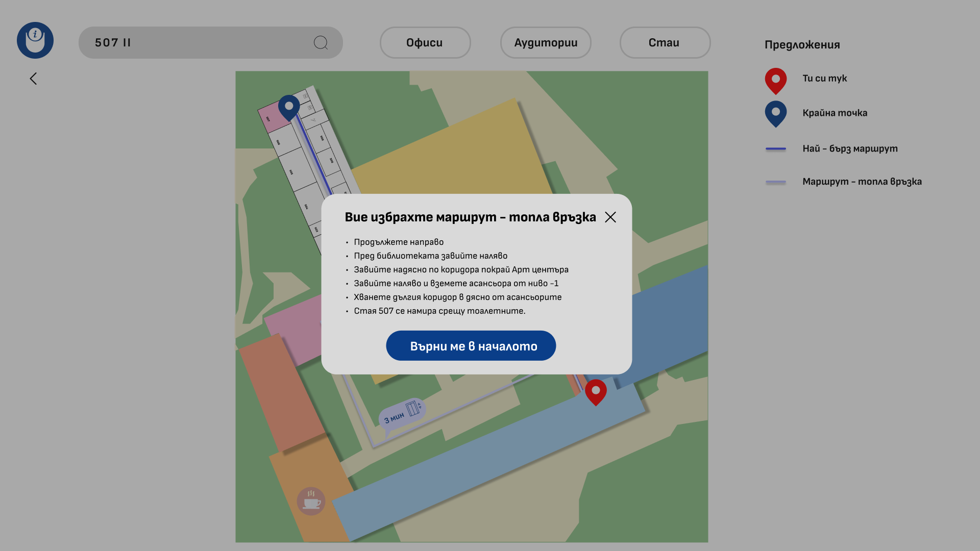The height and width of the screenshot is (551, 980).
Task: Click the magnifier search icon
Action: coord(321,43)
